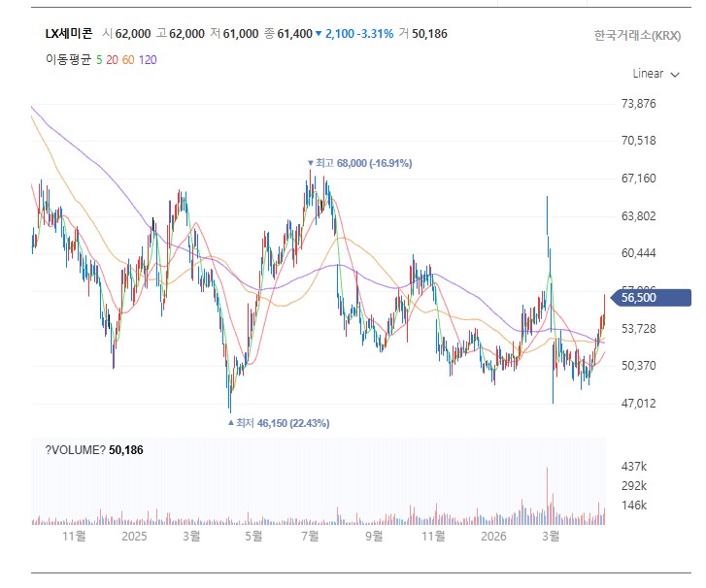Click the 146k volume axis label
The image size is (706, 588).
(634, 506)
